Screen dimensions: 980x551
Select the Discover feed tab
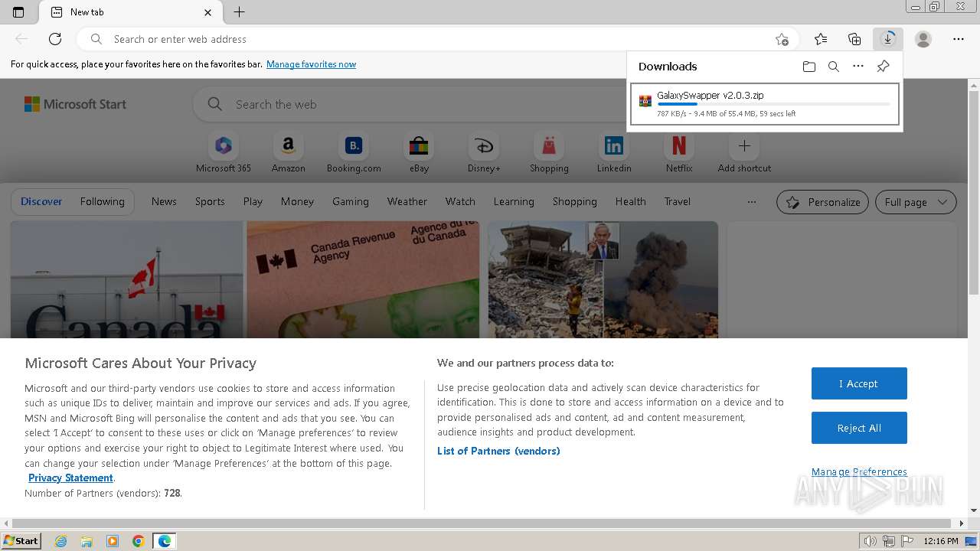coord(41,201)
